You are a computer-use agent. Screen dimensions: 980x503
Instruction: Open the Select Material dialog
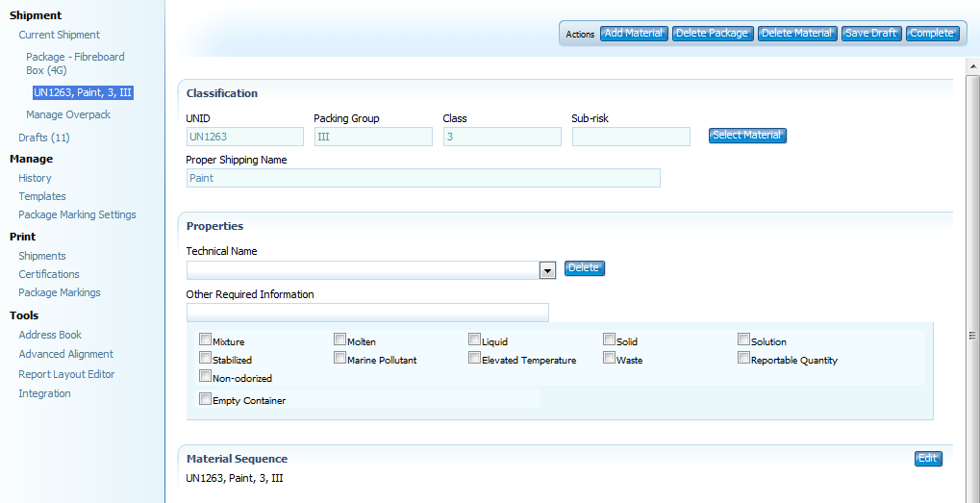click(x=747, y=136)
